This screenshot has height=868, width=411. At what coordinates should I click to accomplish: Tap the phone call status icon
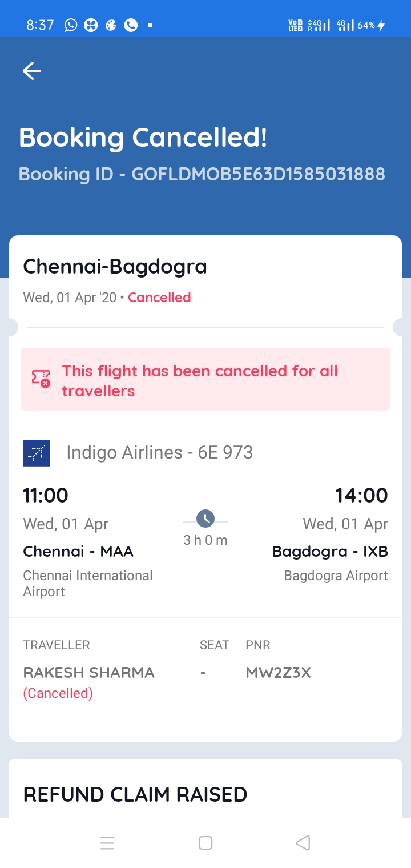(131, 25)
